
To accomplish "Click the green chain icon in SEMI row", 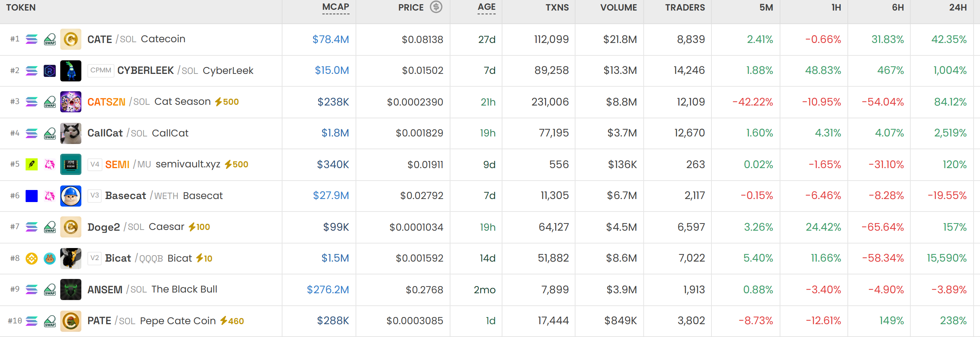I will [32, 164].
